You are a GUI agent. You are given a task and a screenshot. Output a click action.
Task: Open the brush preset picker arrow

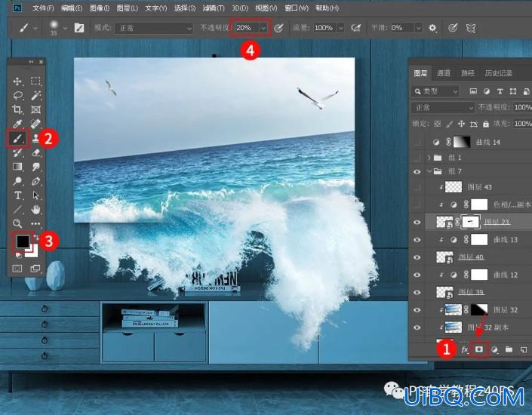[65, 28]
